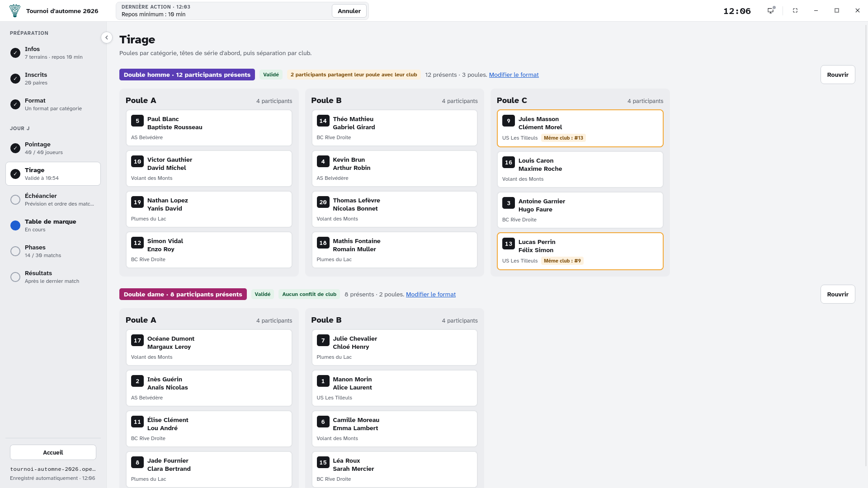Open the Format step in sidebar
This screenshot has width=868, height=488.
(53, 104)
